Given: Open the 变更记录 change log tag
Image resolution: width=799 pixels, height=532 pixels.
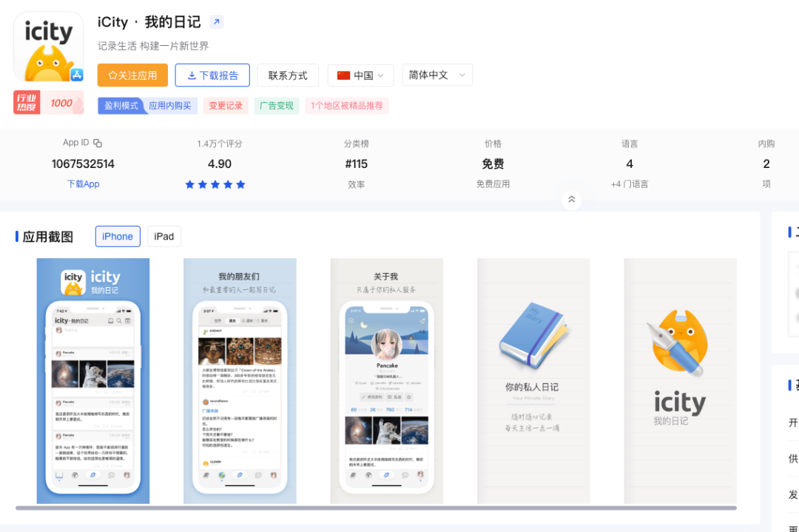Looking at the screenshot, I should click(x=226, y=106).
